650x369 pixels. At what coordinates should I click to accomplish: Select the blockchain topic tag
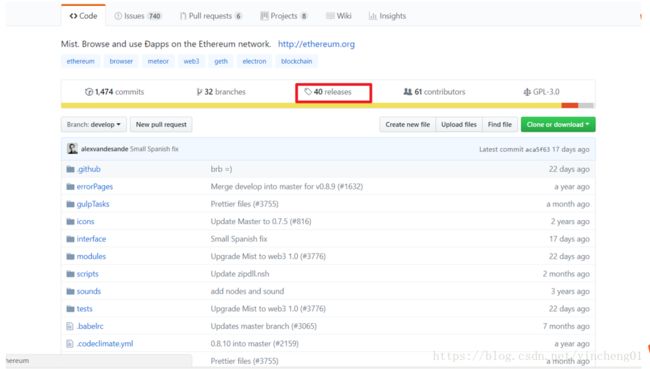(x=296, y=61)
